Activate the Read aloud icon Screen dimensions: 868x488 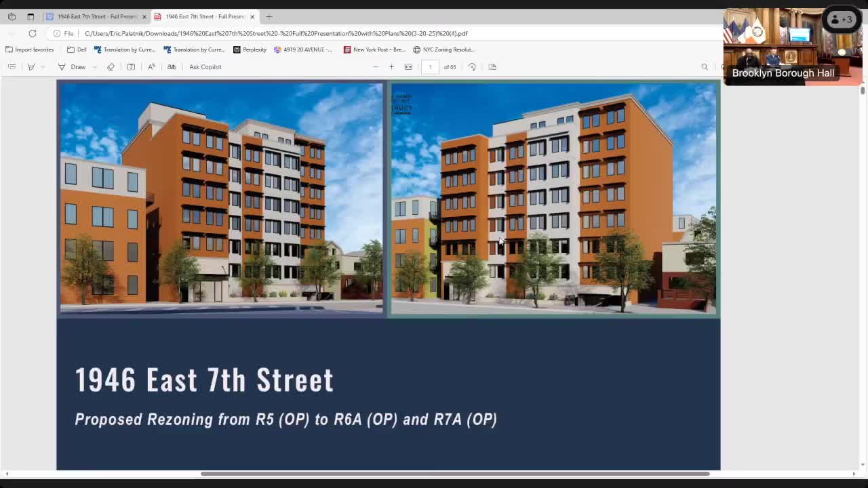point(151,66)
